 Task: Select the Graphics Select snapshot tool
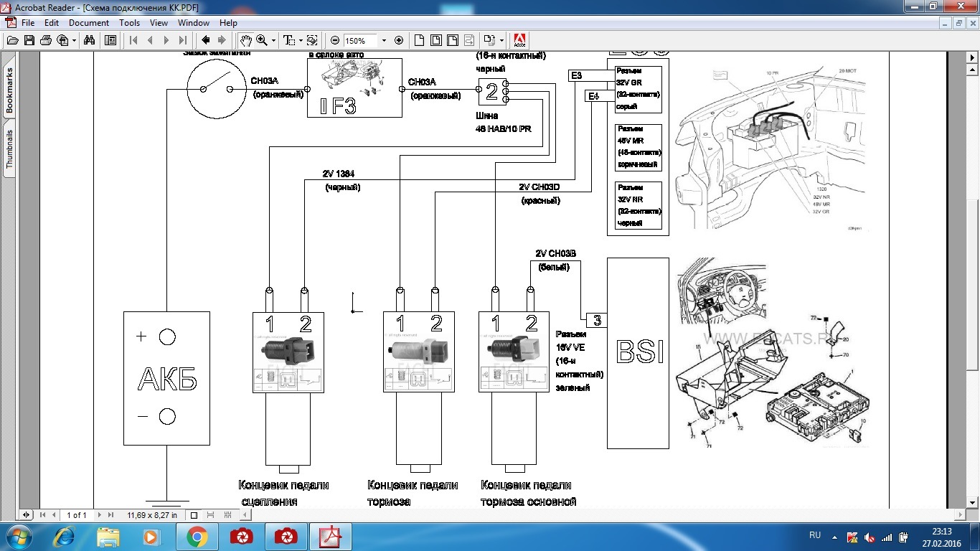click(312, 40)
